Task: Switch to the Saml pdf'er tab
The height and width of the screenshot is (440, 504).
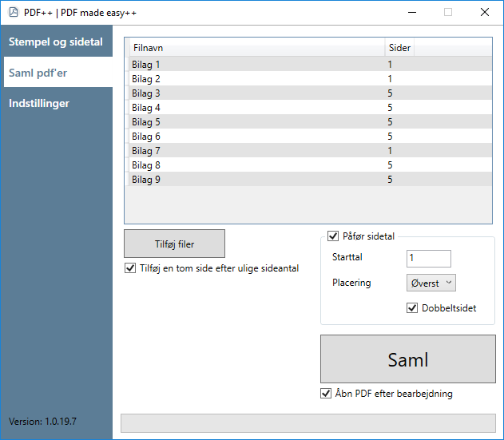Action: (x=58, y=73)
